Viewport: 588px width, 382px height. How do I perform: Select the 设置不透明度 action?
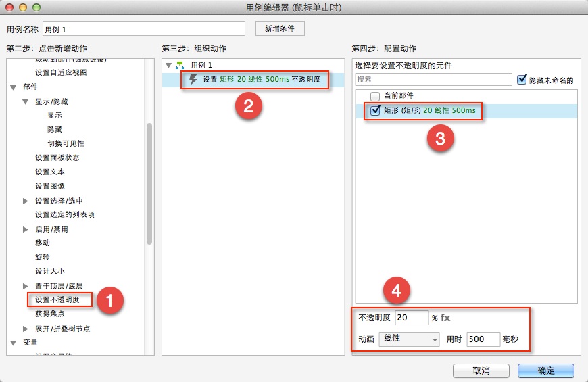pos(57,300)
